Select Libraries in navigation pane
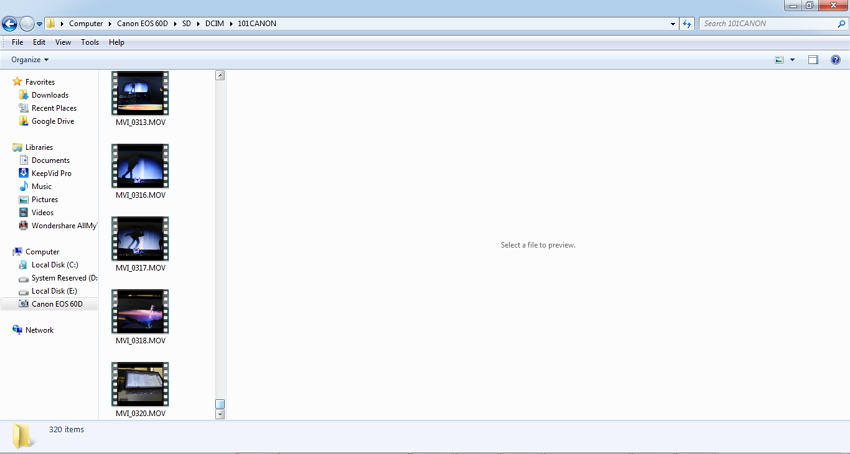 click(39, 147)
